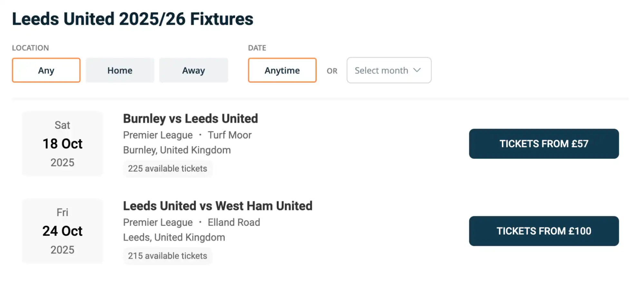Enable the Anytime date filter
The image size is (644, 285).
(x=282, y=70)
